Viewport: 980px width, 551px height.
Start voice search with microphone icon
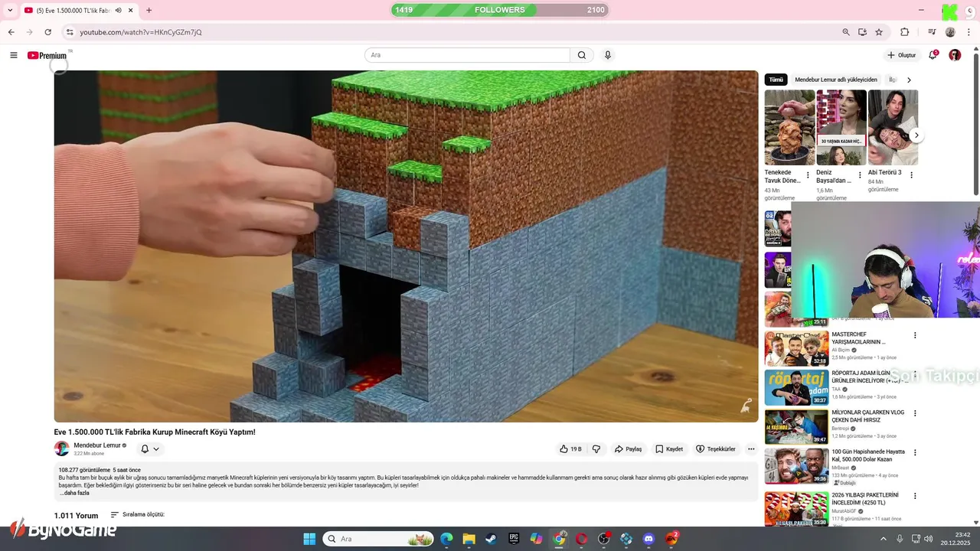[x=608, y=55]
